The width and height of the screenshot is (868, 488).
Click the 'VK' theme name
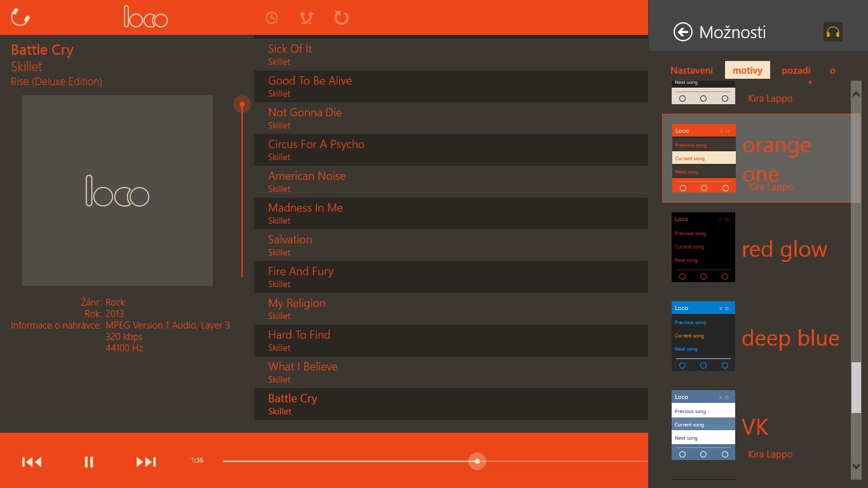pos(756,427)
